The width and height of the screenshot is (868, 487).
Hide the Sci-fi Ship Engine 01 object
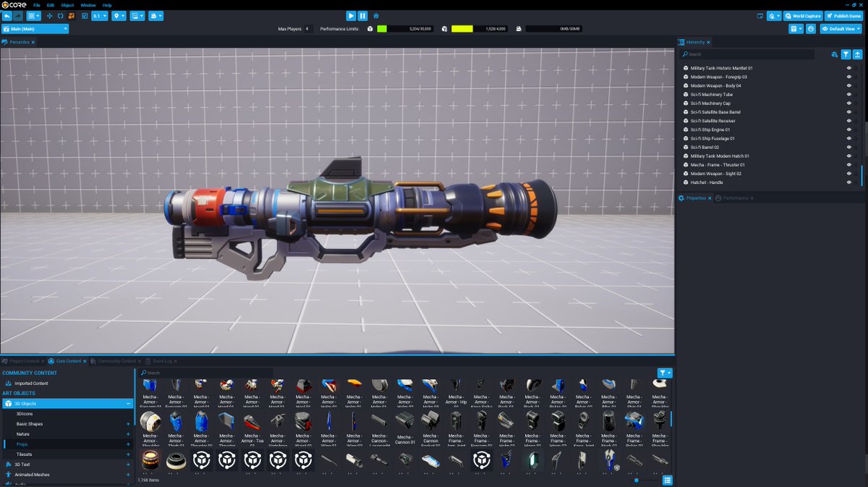pyautogui.click(x=849, y=130)
